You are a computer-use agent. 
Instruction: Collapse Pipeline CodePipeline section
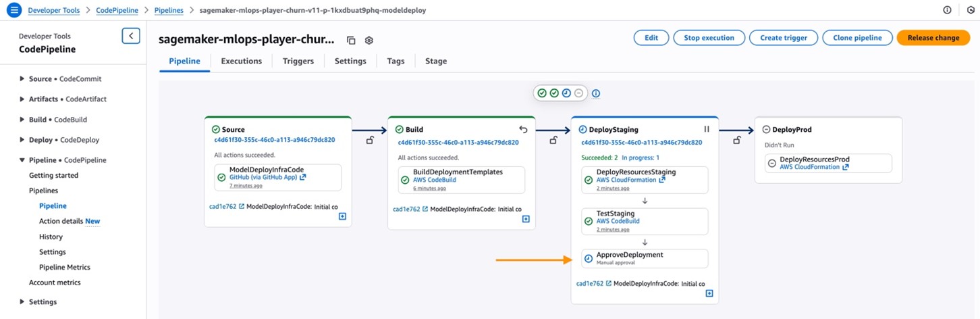22,160
